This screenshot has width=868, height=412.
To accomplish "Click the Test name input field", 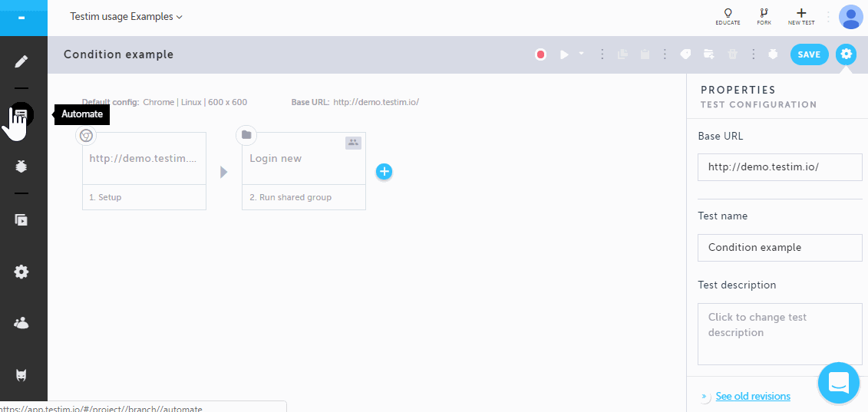I will pos(780,248).
